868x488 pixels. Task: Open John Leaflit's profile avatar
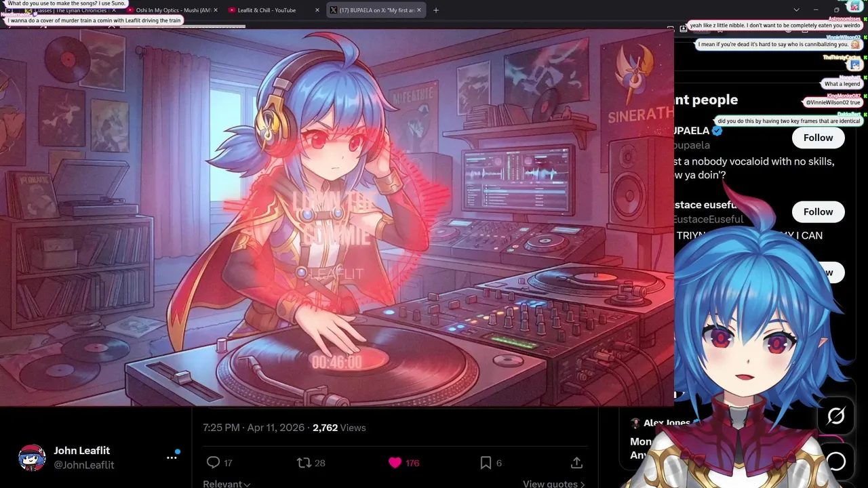click(32, 457)
